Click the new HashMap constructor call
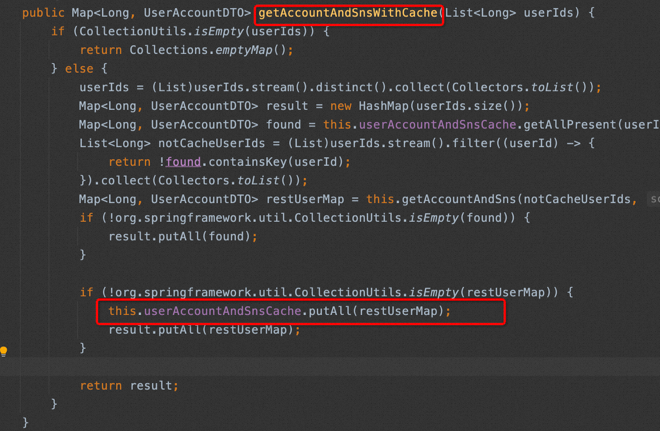This screenshot has height=431, width=660. (x=429, y=106)
